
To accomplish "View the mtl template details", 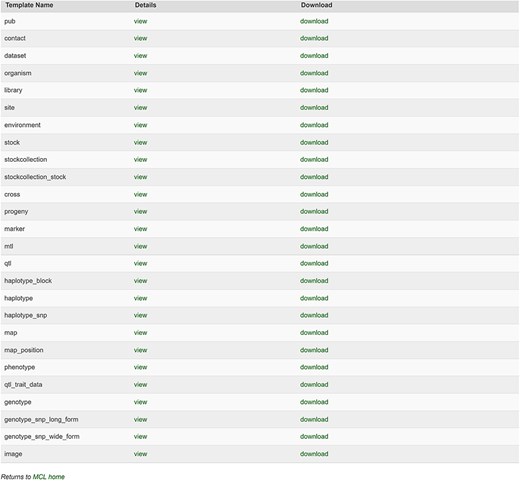I will coord(140,246).
